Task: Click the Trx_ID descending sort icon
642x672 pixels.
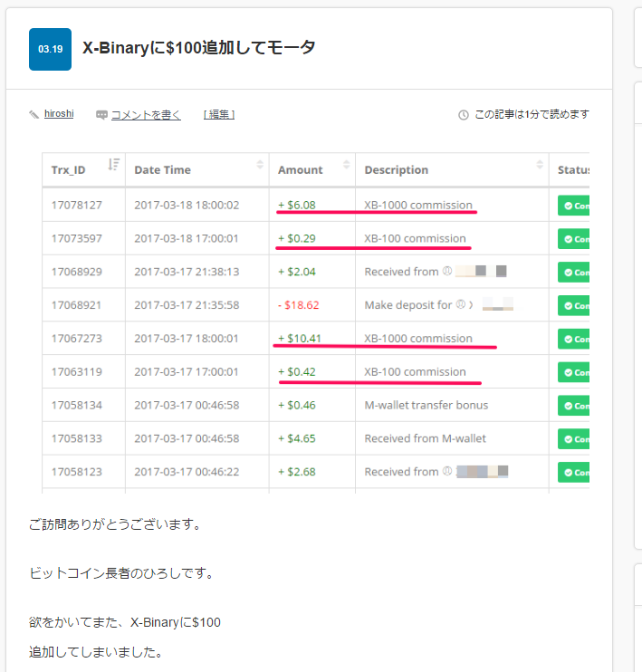Action: [113, 165]
